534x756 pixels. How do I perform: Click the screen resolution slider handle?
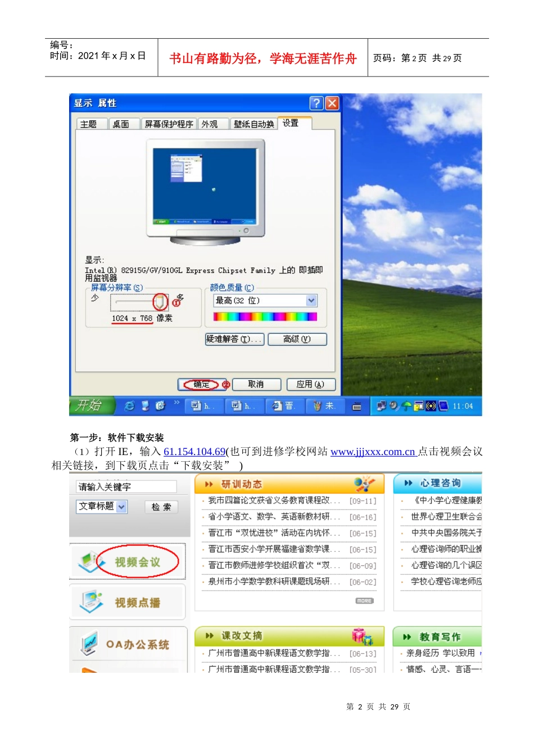point(160,301)
